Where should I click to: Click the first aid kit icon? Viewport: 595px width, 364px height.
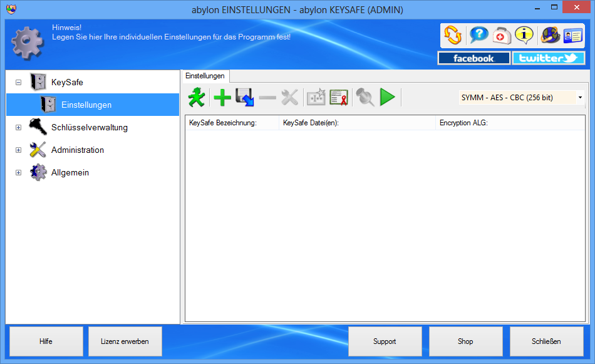point(502,35)
